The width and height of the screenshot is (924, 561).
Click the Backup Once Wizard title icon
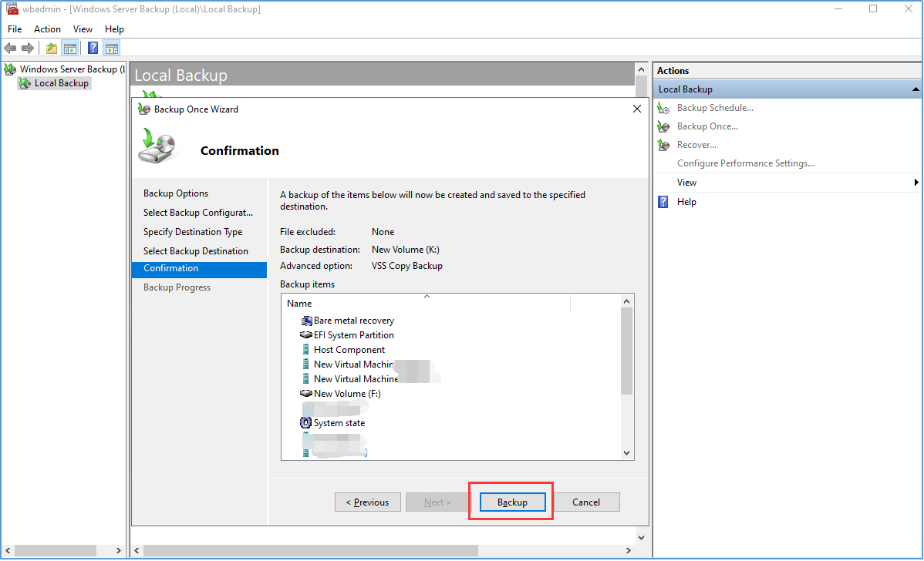pyautogui.click(x=143, y=109)
